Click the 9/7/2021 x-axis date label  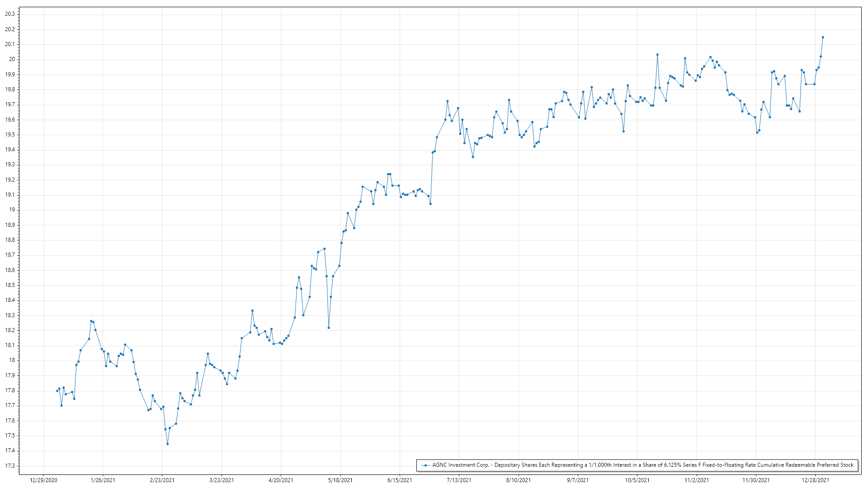pos(578,480)
